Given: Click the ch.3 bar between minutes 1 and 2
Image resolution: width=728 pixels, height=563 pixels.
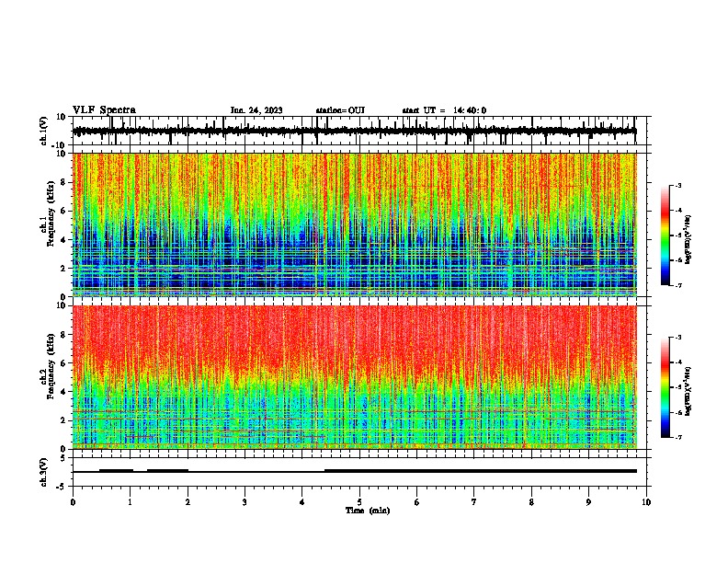Looking at the screenshot, I should [x=167, y=471].
